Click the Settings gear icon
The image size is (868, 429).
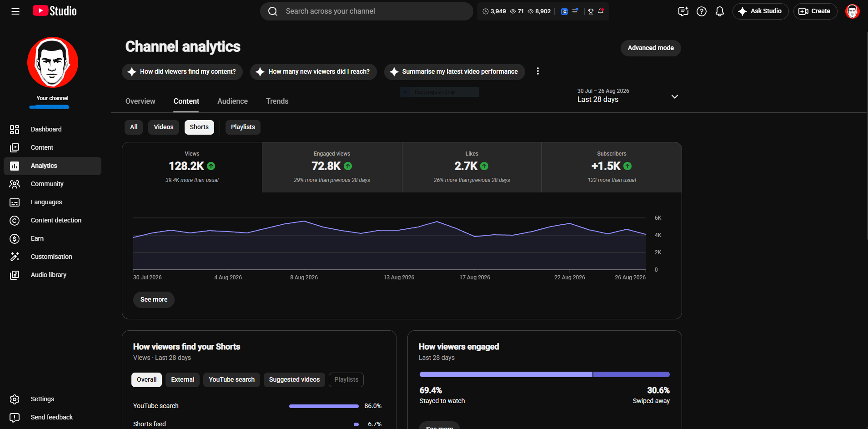click(15, 399)
